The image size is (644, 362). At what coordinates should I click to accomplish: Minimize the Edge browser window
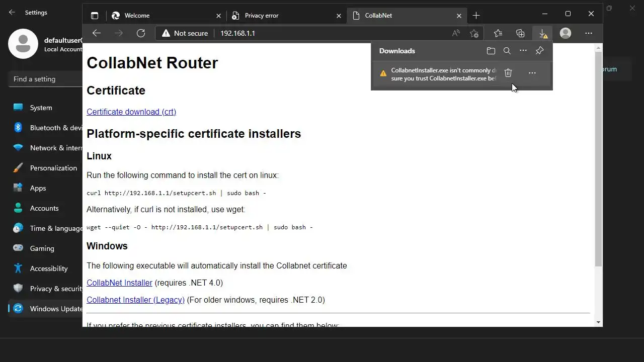coord(545,14)
